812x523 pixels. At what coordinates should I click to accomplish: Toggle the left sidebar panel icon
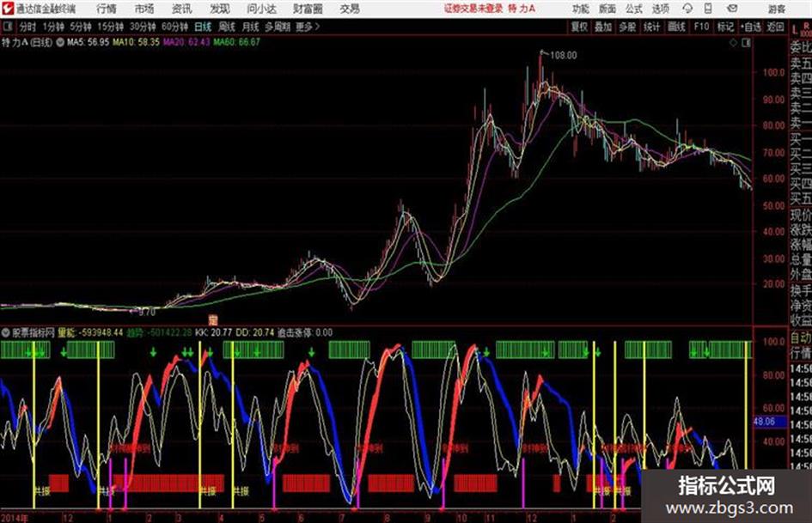coord(8,27)
